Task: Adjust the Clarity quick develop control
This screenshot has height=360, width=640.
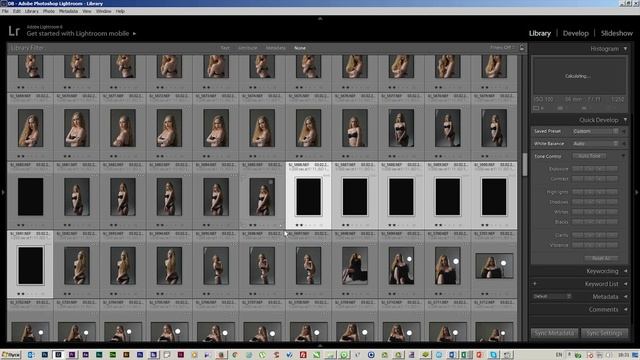Action: pyautogui.click(x=595, y=235)
